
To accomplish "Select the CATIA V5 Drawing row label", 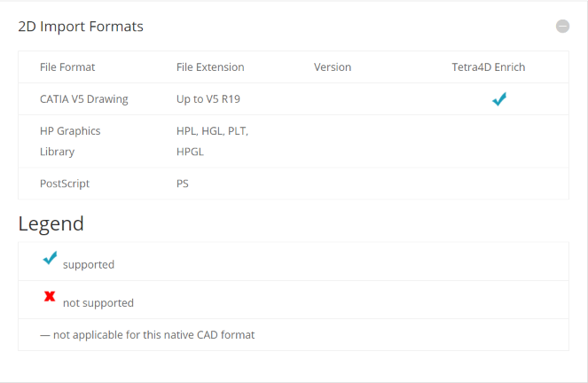I will click(84, 99).
